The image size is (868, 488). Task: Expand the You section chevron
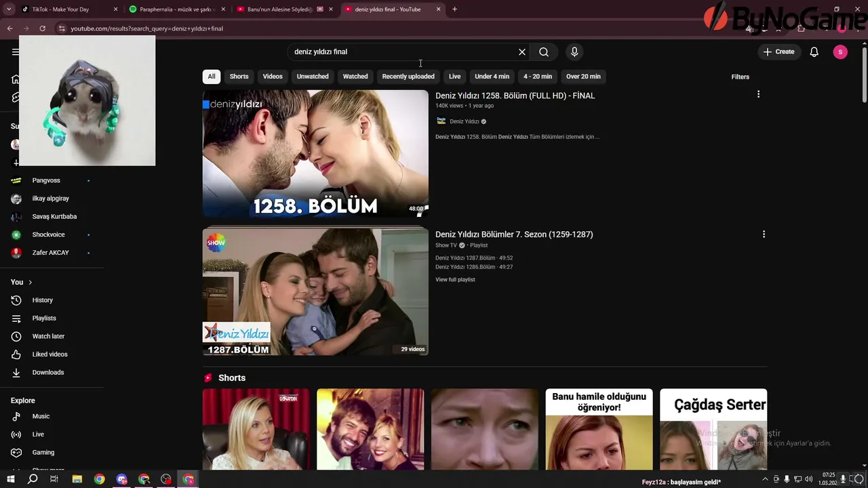30,283
